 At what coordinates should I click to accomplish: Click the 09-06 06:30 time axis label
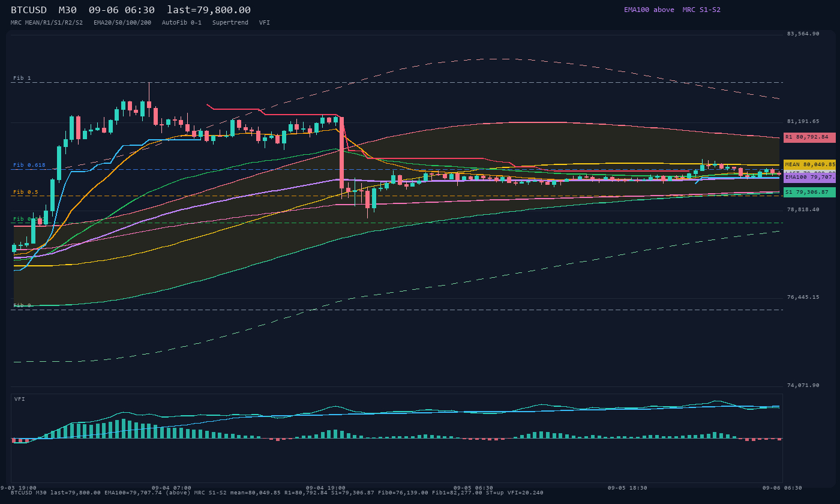click(782, 488)
